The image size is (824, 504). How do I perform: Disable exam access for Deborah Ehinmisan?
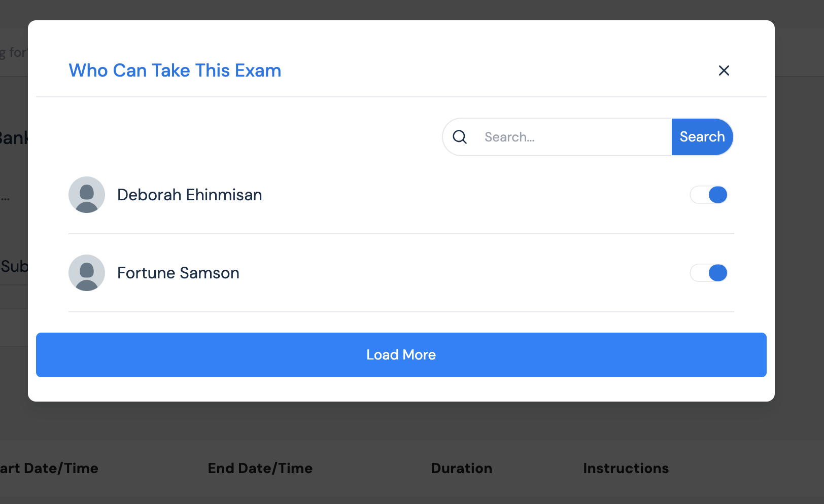point(709,195)
